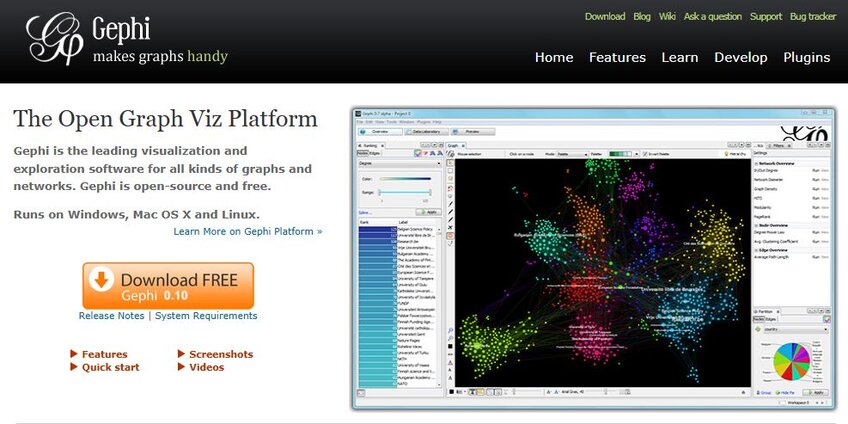Toggle Invert Palette option above graph

(x=656, y=154)
